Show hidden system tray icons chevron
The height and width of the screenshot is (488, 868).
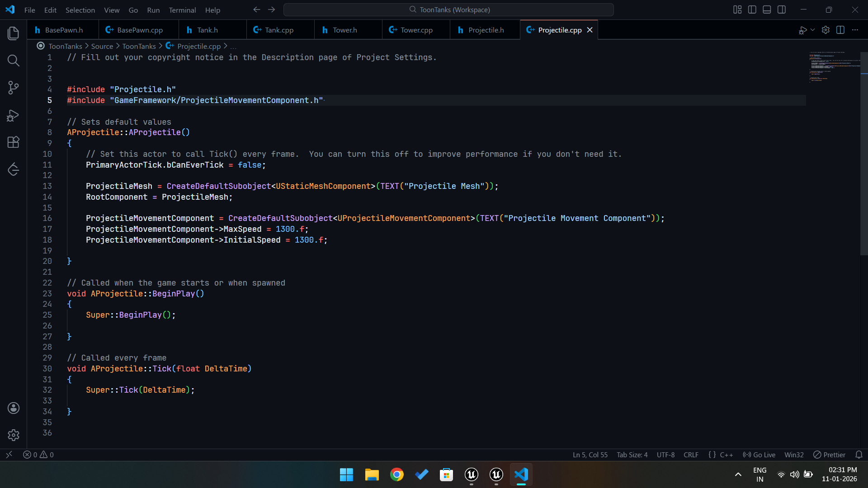click(x=738, y=474)
